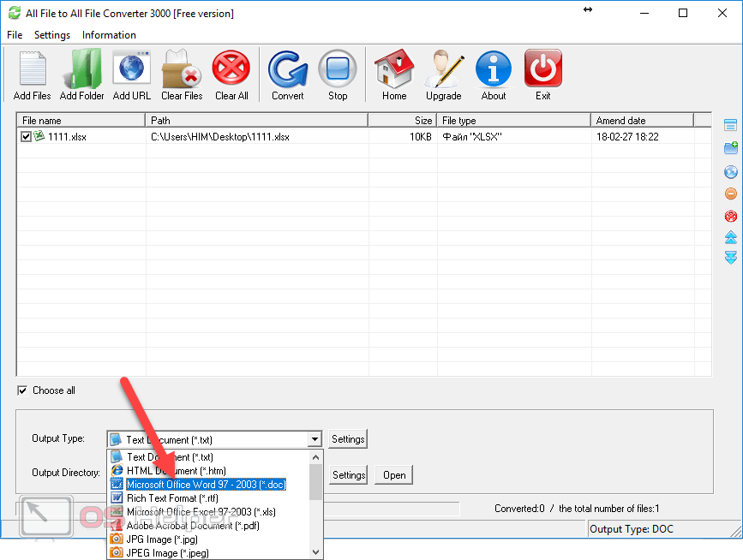Collapse the Output Type combo box arrow
Screen dimensions: 743x560
[315, 440]
